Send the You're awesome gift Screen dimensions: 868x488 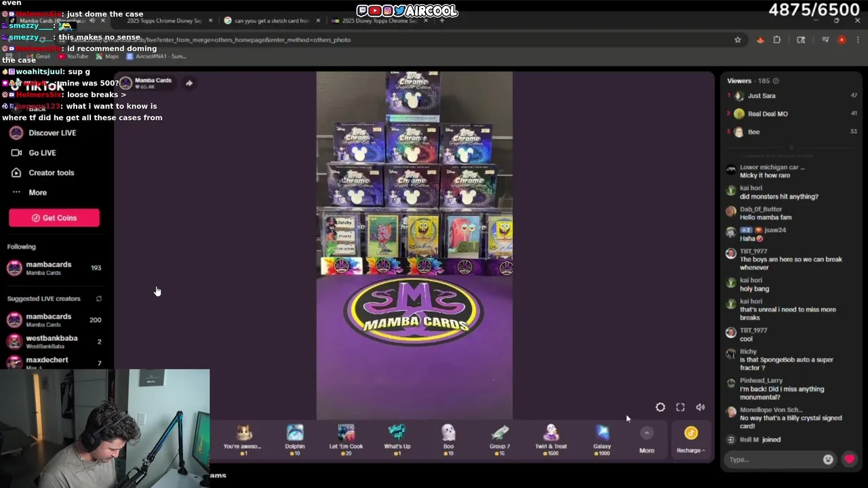pos(243,439)
